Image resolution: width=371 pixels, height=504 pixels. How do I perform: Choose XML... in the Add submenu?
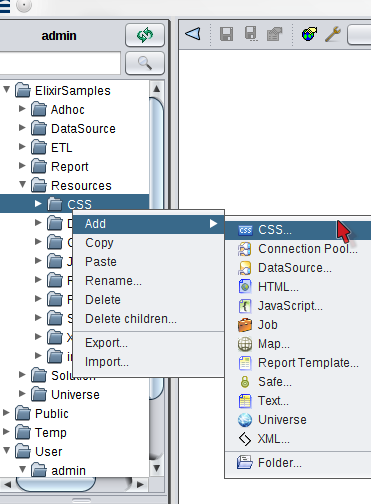tap(298, 439)
